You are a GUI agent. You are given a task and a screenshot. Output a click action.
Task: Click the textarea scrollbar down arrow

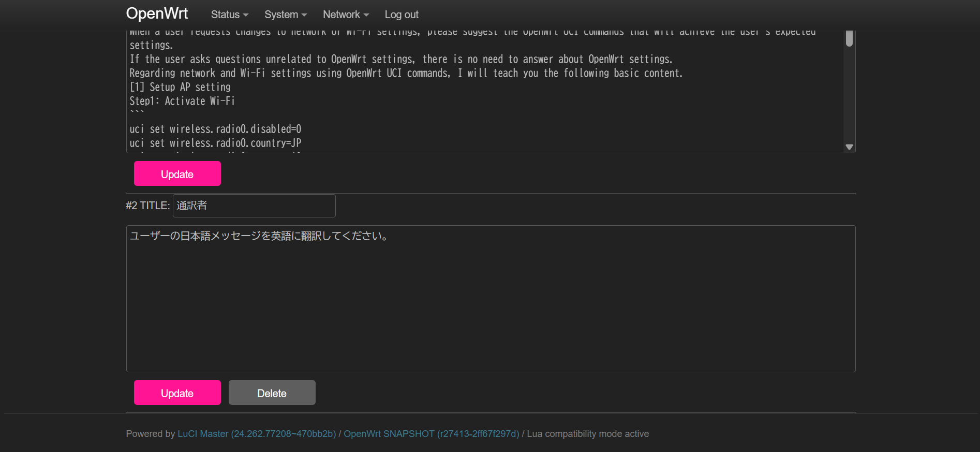click(849, 147)
